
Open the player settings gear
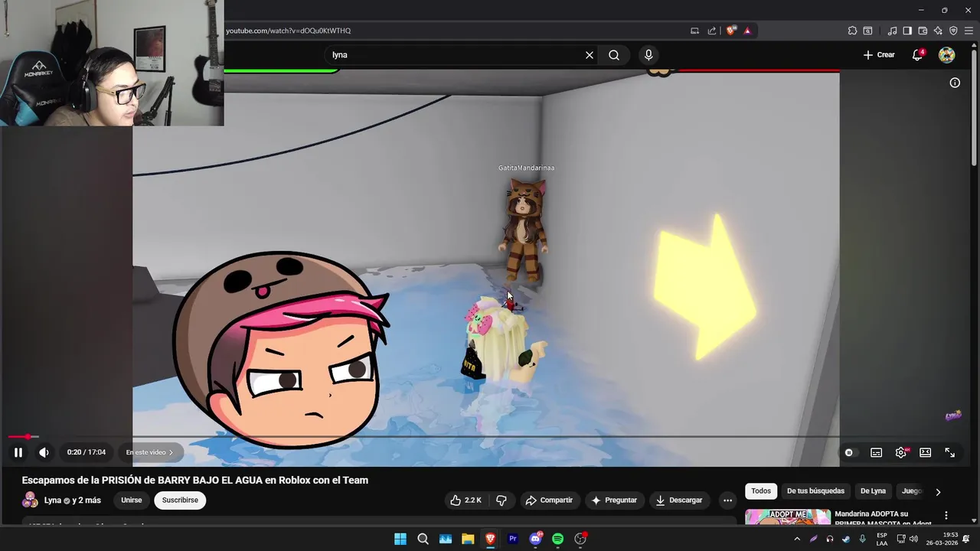[x=901, y=452]
